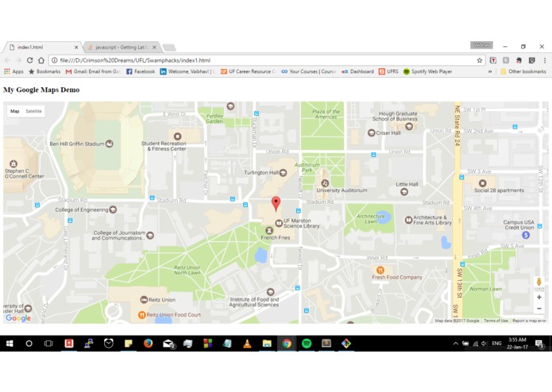Screen dimensions: 552x392
Task: Switch map to Satellite view
Action: [x=34, y=111]
